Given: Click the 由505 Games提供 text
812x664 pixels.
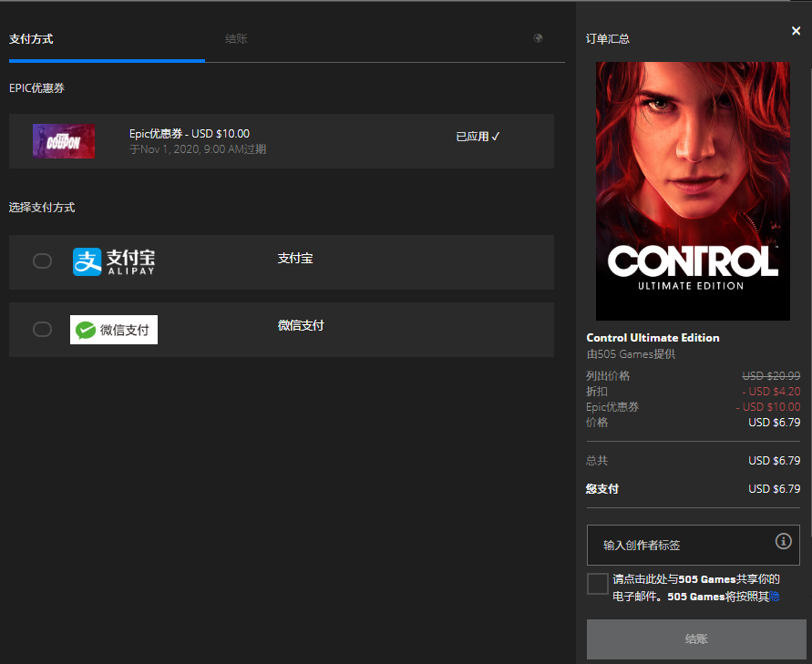Looking at the screenshot, I should pyautogui.click(x=631, y=354).
